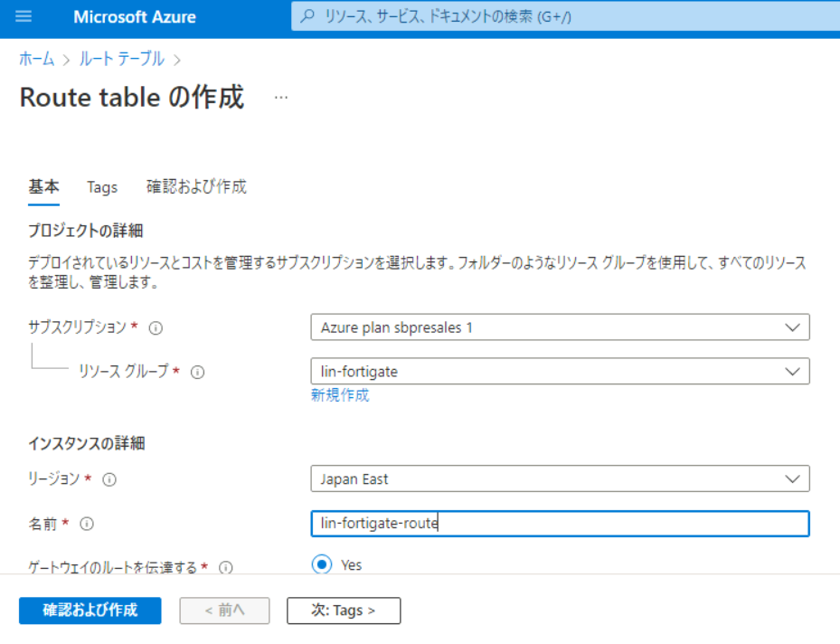Click the info icon next to ゲートウェイのルートを伝達する
This screenshot has height=644, width=840.
pyautogui.click(x=226, y=568)
